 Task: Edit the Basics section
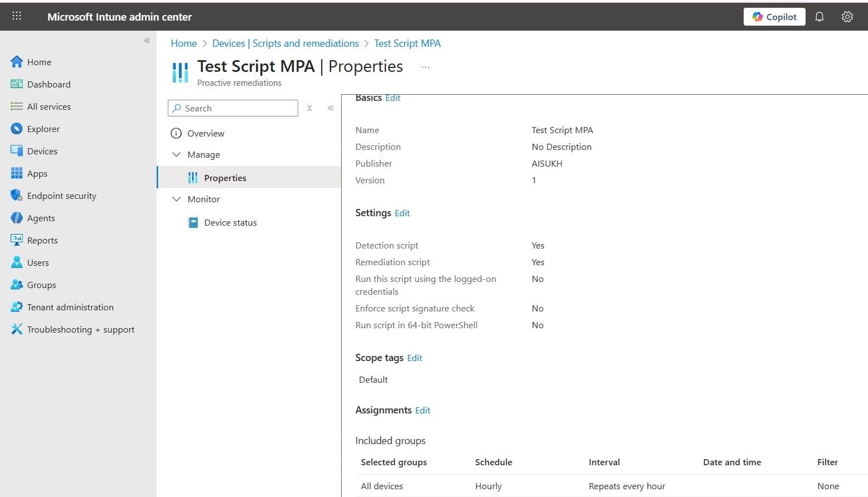[393, 98]
